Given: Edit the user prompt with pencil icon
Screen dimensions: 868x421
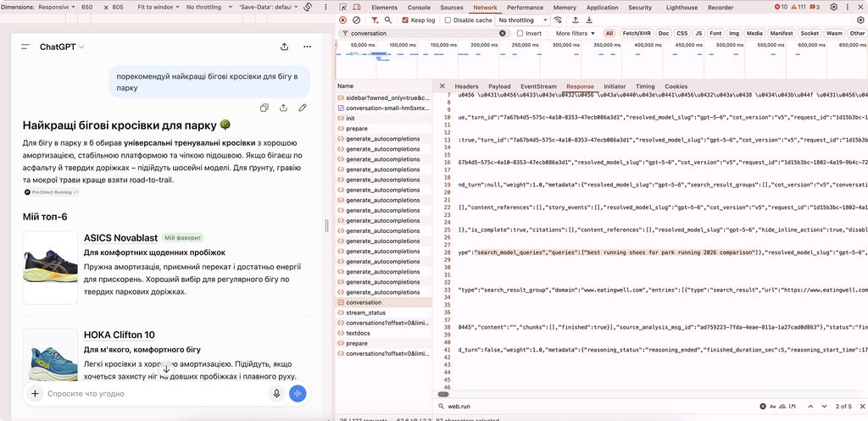Looking at the screenshot, I should coord(303,108).
